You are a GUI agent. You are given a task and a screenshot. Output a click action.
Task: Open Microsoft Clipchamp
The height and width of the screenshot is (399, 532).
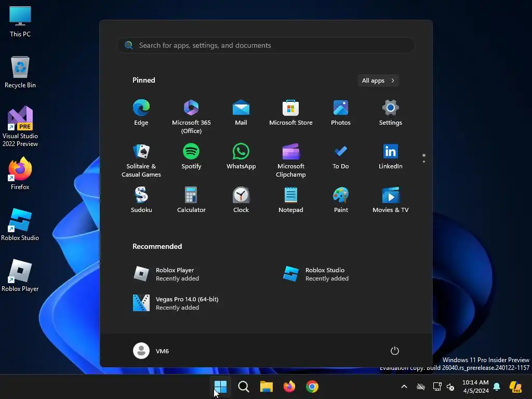(x=291, y=161)
